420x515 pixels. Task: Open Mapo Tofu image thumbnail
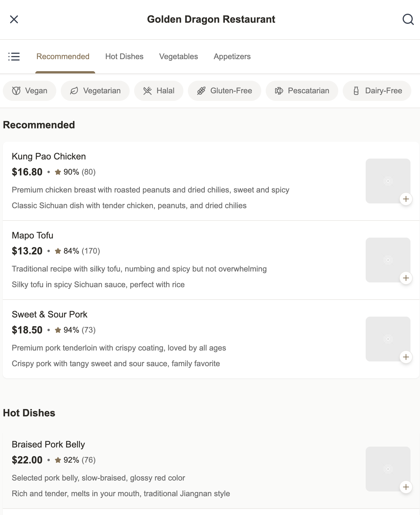point(388,260)
